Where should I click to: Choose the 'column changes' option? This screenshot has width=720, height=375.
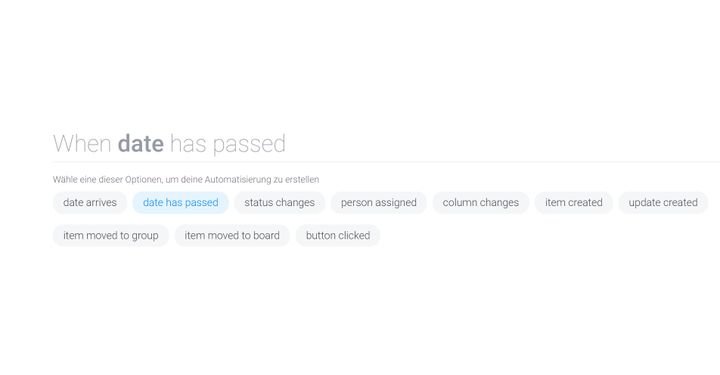480,202
